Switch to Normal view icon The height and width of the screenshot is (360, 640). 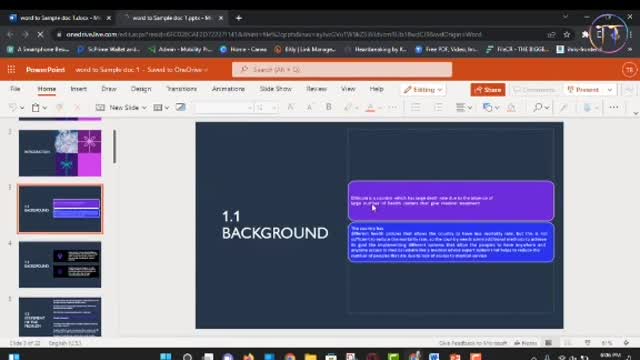549,343
